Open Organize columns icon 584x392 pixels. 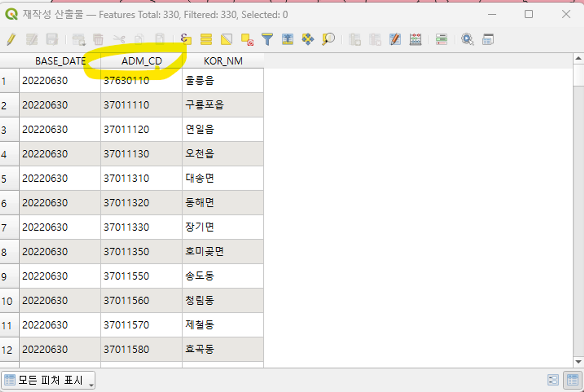click(x=395, y=39)
